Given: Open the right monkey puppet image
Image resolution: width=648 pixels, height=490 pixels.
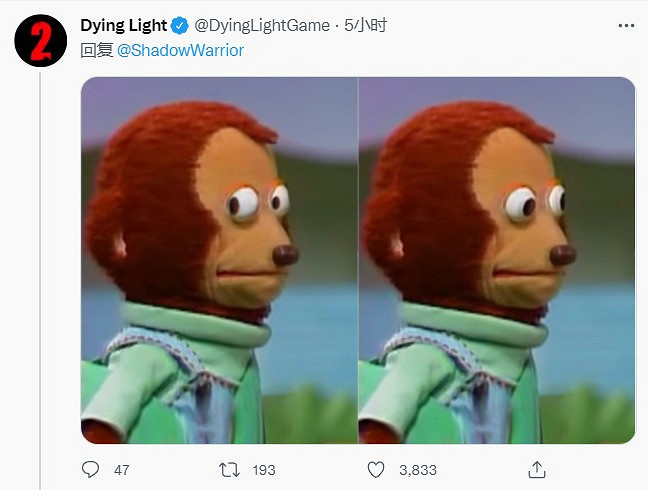Looking at the screenshot, I should tap(497, 260).
